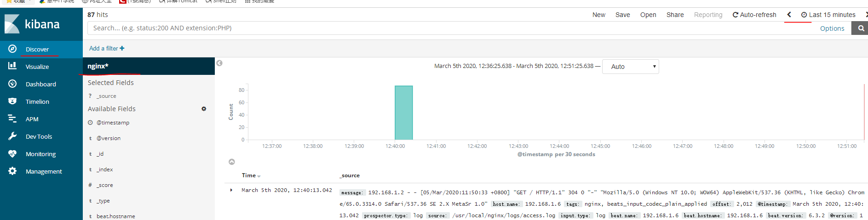Open available fields settings gear

[x=204, y=109]
